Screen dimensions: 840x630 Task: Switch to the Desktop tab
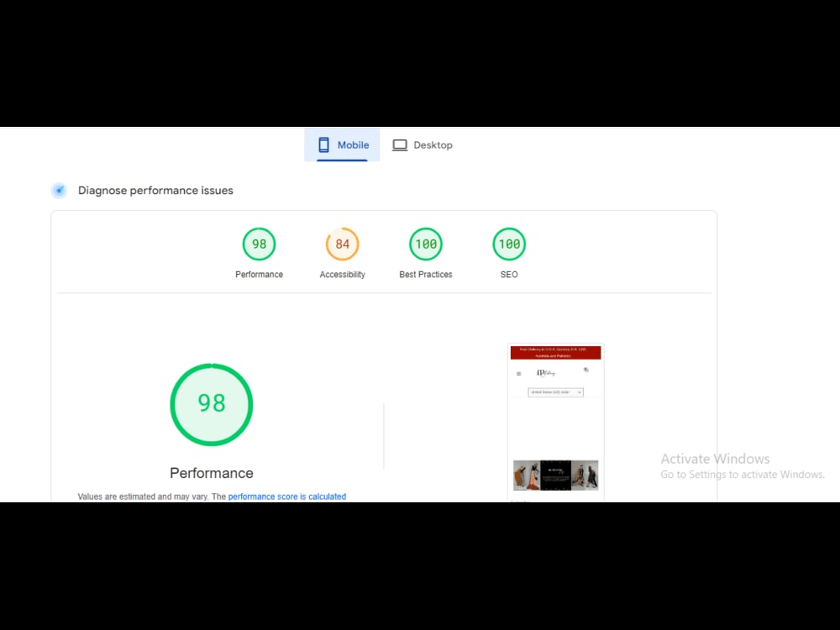[x=423, y=144]
